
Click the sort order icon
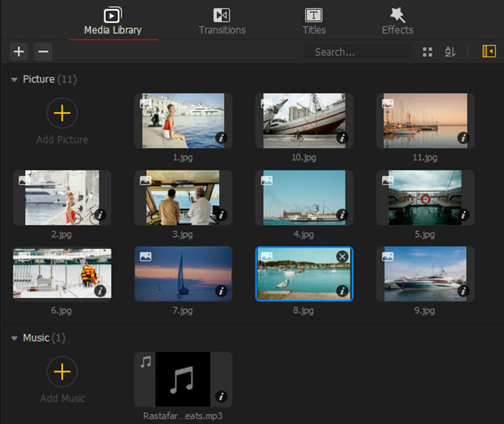click(x=450, y=52)
